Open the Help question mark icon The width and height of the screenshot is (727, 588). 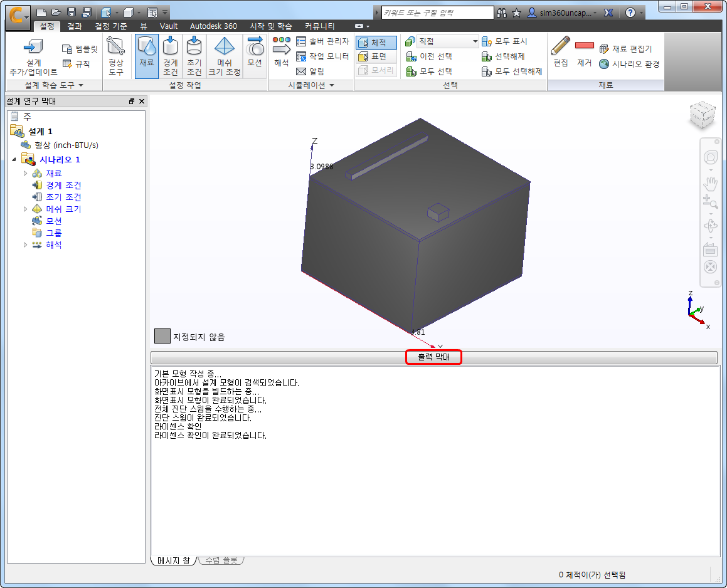(630, 13)
